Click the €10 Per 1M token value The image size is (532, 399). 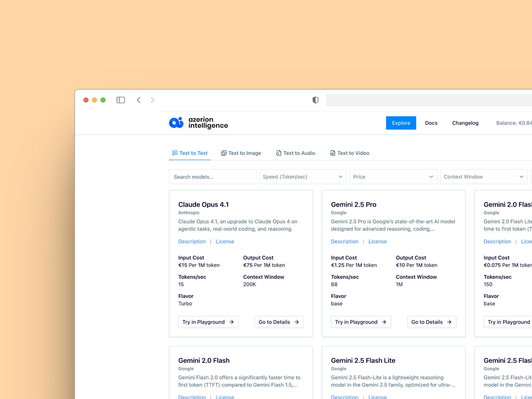pyautogui.click(x=416, y=265)
